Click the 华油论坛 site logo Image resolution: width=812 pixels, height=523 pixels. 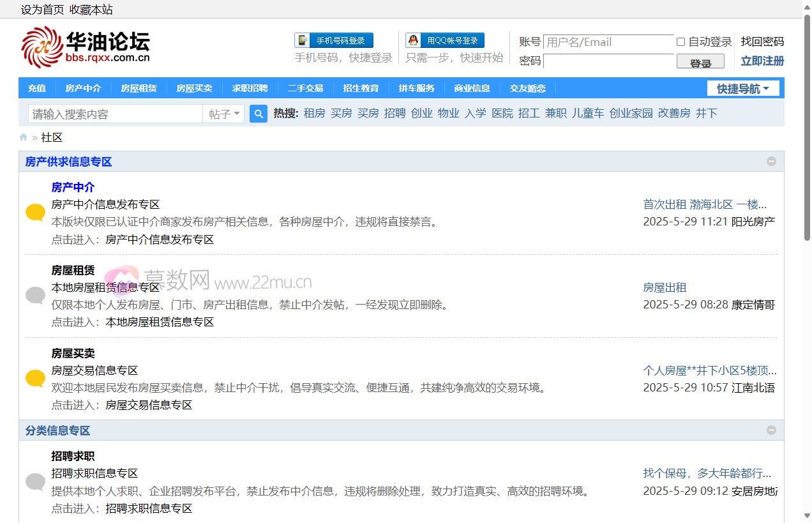click(86, 47)
